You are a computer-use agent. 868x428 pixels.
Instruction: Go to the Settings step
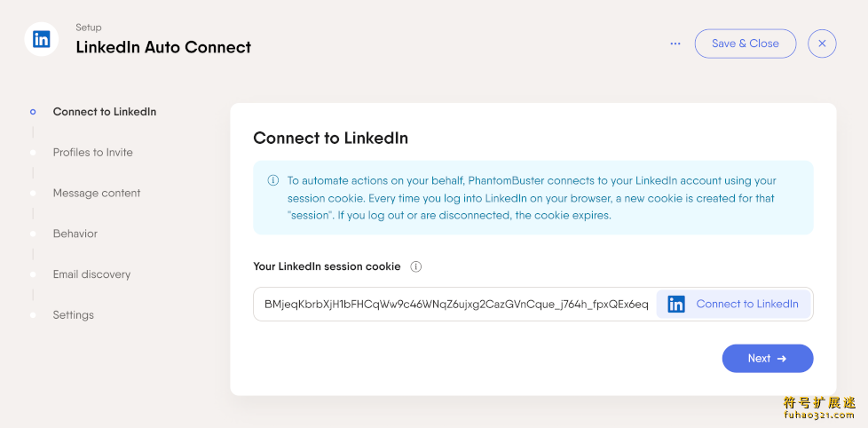73,315
